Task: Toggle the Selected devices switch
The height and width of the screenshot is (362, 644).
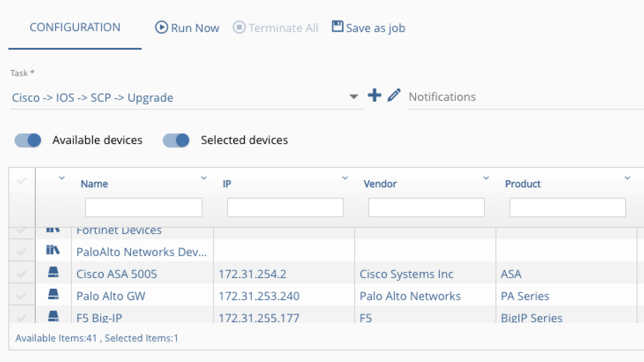Action: [x=176, y=140]
